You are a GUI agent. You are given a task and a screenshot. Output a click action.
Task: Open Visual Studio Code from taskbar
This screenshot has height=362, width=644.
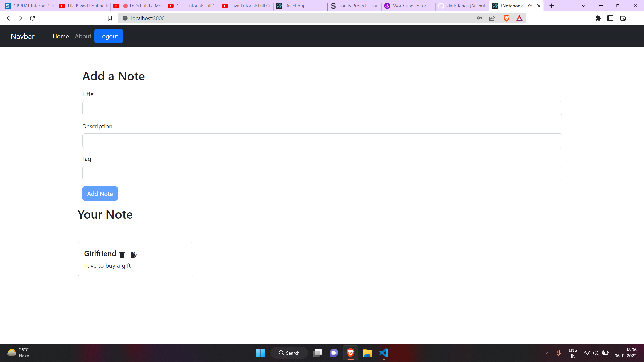tap(384, 353)
